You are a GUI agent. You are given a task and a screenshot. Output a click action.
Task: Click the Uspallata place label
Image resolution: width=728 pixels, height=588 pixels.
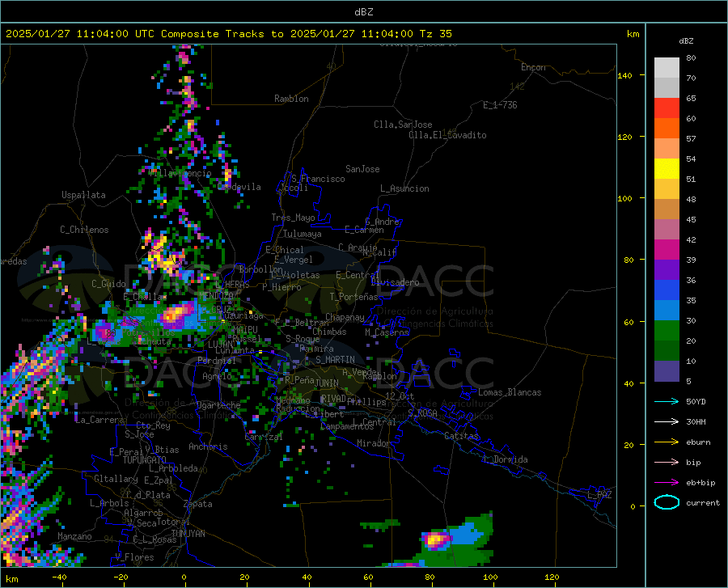[x=83, y=195]
